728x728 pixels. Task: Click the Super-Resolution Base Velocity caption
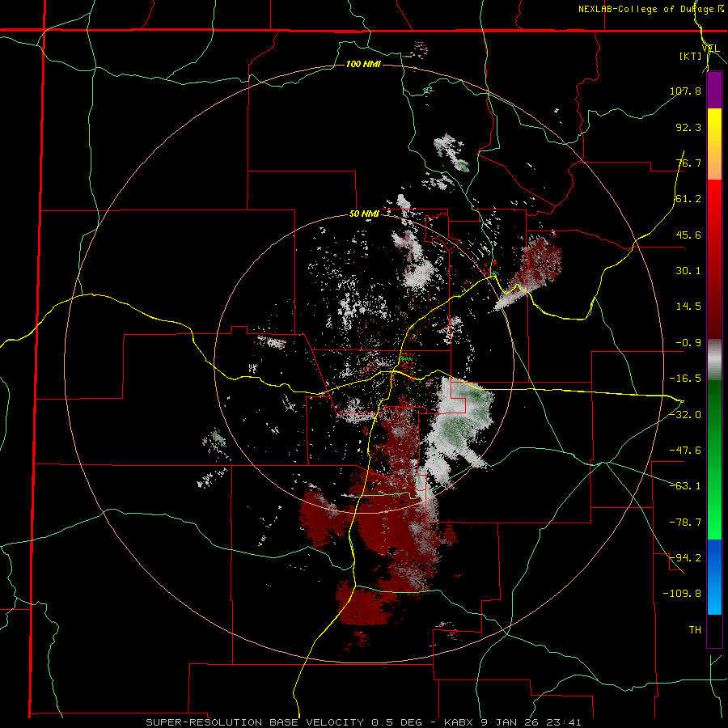(x=363, y=722)
